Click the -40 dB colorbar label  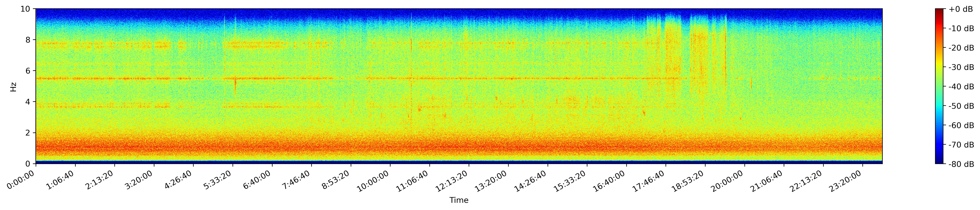(x=961, y=87)
